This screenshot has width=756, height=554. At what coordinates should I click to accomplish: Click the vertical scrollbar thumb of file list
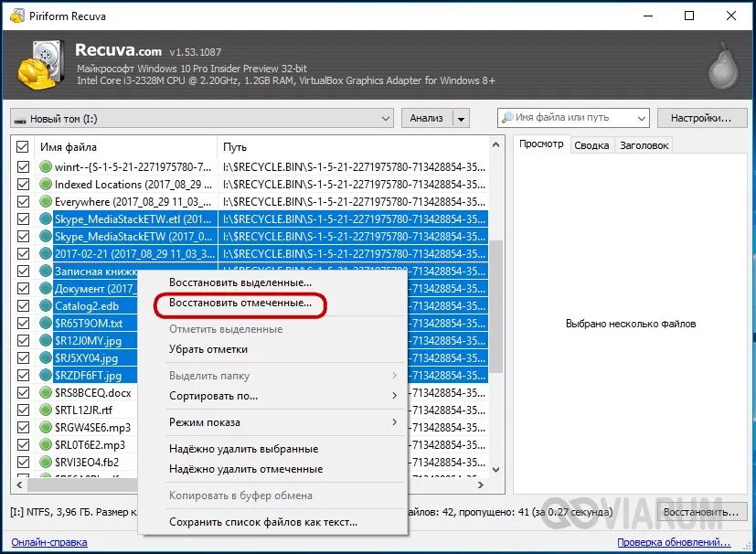[x=496, y=306]
